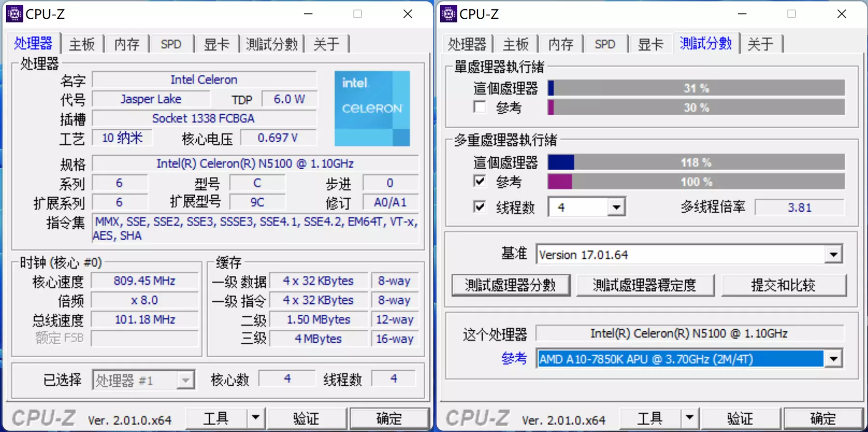Click the 多线程倍率 value 3.81

pyautogui.click(x=800, y=207)
